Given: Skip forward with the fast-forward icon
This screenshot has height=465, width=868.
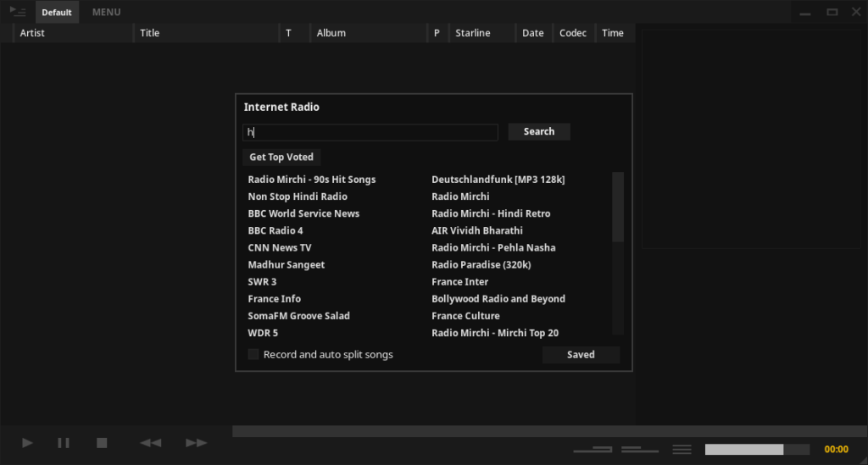Looking at the screenshot, I should coord(196,443).
